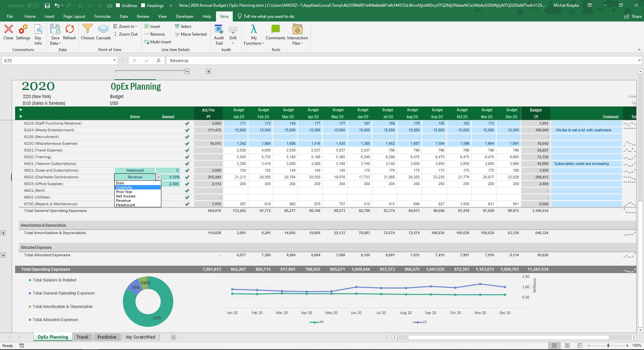The height and width of the screenshot is (350, 644).
Task: Open the Intersection Files tool
Action: tap(297, 34)
